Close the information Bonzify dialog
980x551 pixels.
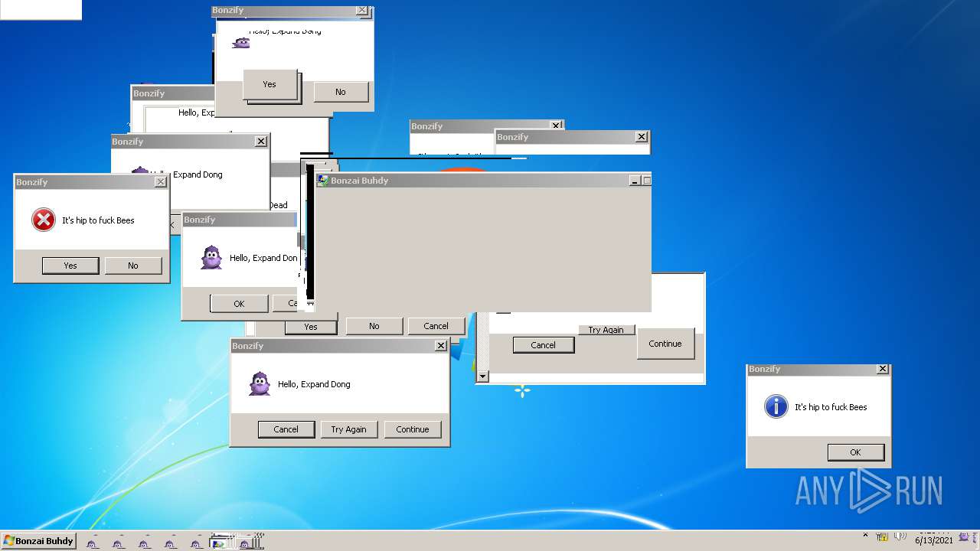883,369
